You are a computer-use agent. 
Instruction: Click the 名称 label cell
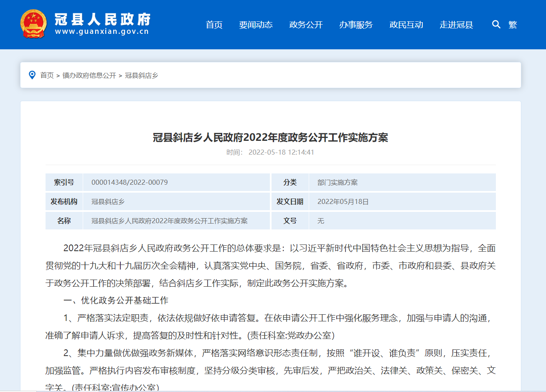[x=64, y=221]
